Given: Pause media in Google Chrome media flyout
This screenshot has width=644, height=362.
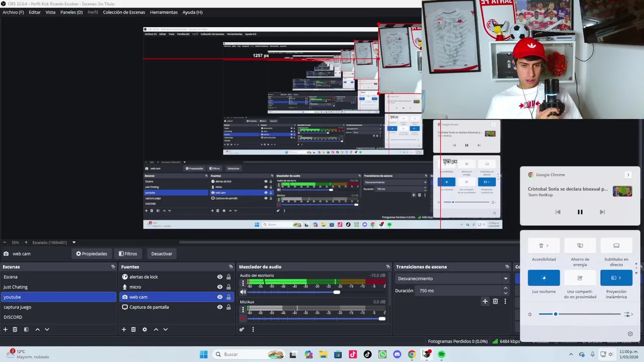Looking at the screenshot, I should (580, 212).
